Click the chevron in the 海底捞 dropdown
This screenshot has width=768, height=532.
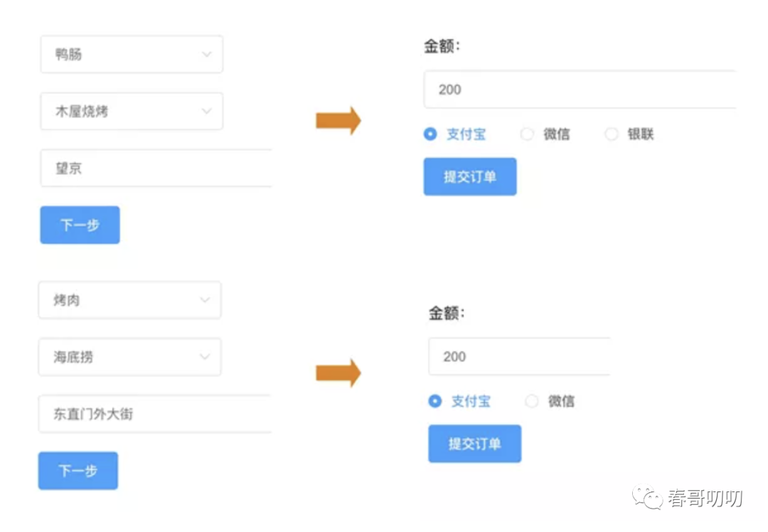click(205, 357)
